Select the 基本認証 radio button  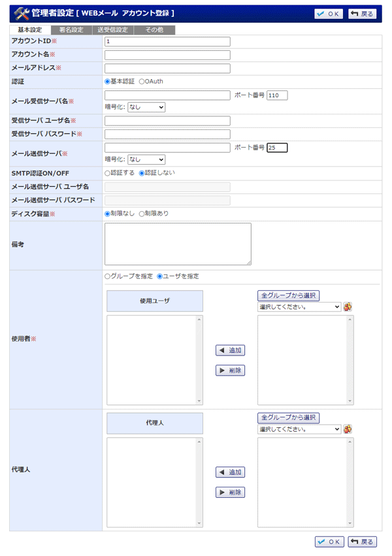(107, 82)
